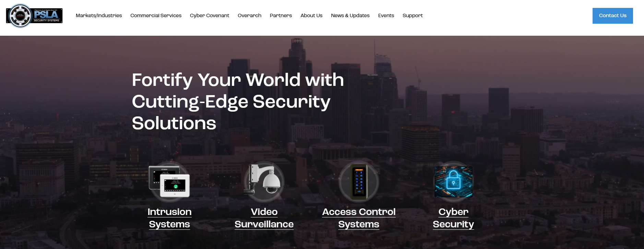644x249 pixels.
Task: Open the Support nav item
Action: [x=413, y=15]
